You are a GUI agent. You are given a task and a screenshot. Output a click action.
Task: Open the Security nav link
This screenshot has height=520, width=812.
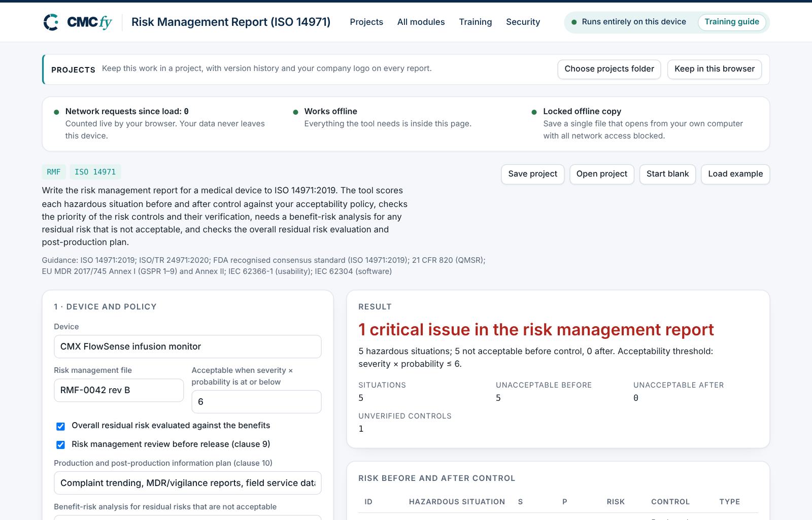(523, 22)
